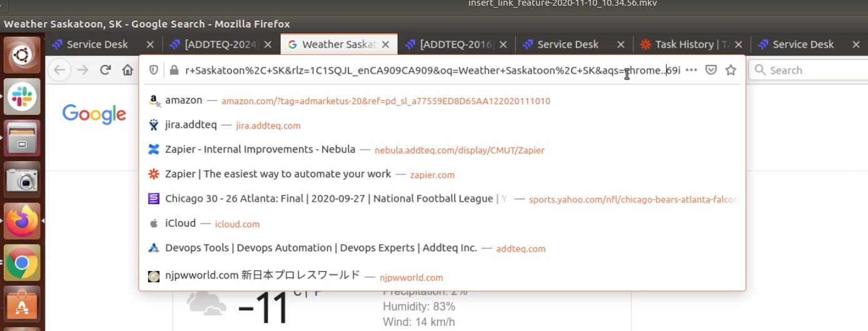
Task: Select iCloud suggestion
Action: point(442,223)
